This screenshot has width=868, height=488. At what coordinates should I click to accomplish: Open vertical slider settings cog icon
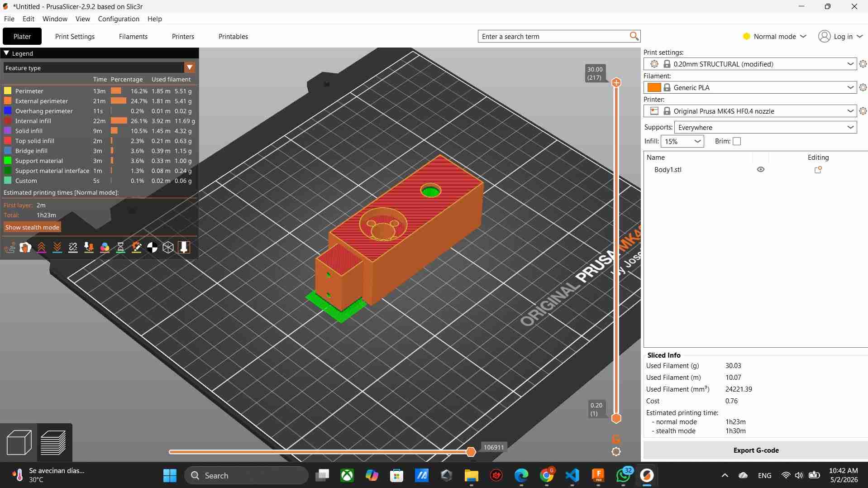tap(616, 451)
